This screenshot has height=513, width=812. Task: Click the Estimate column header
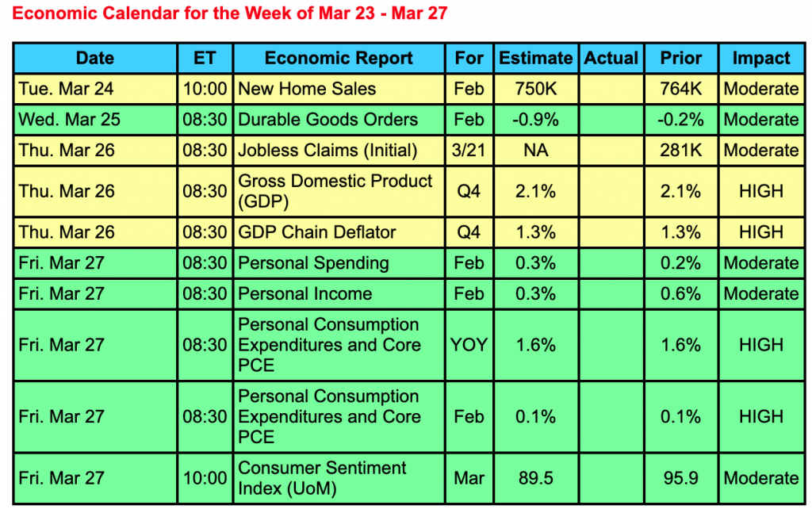click(535, 58)
